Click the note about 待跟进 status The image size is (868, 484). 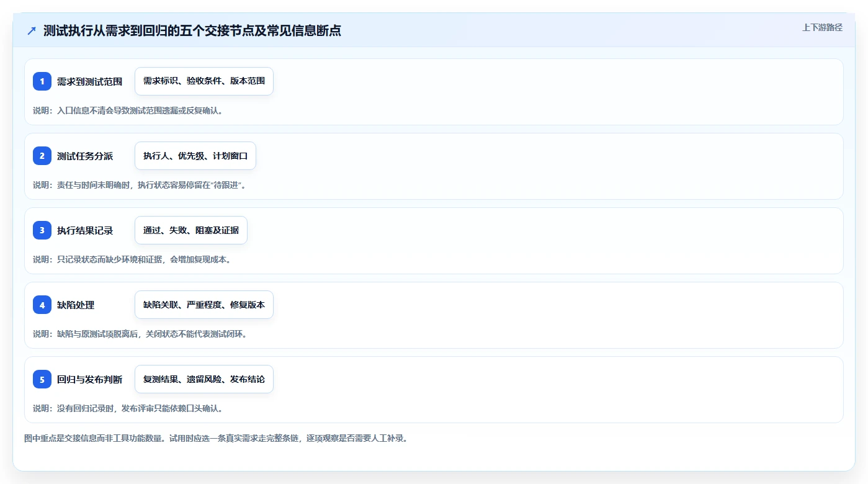point(140,185)
